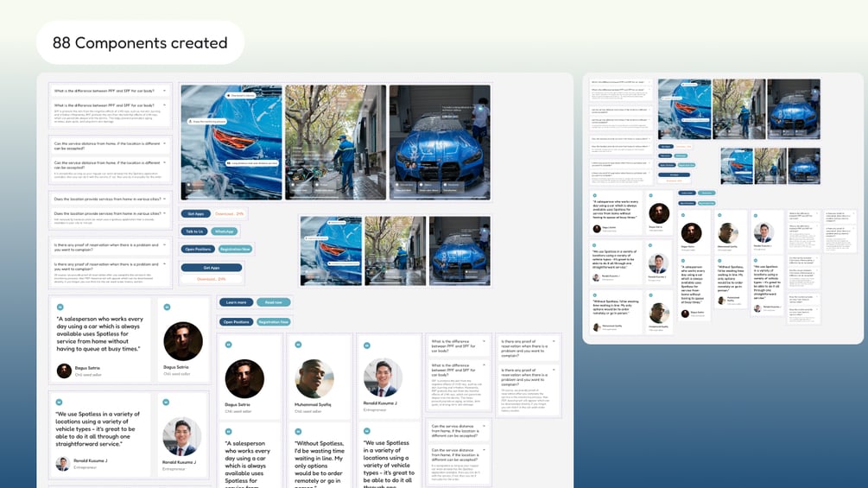The height and width of the screenshot is (488, 868).
Task: Click the "Learn more" button
Action: click(237, 302)
